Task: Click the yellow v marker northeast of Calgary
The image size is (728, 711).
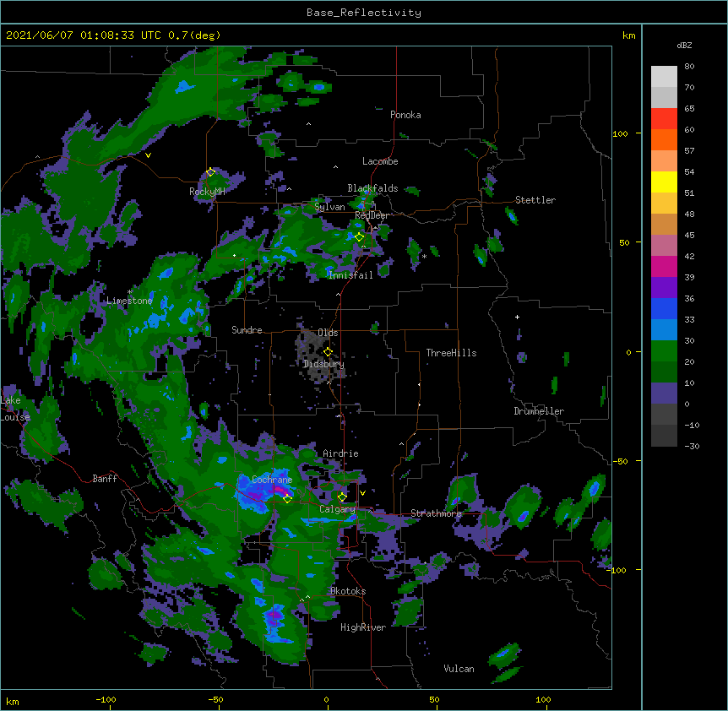Action: 362,493
